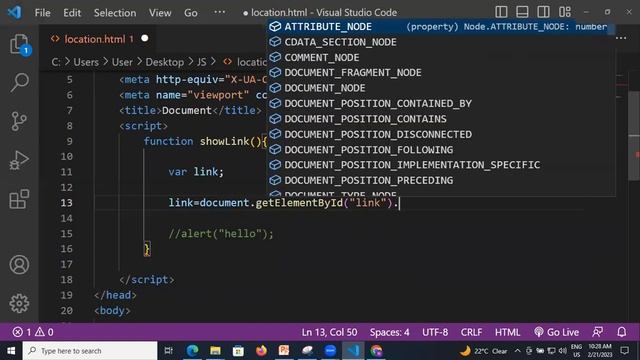Click User in the breadcrumb path
640x360 pixels.
pyautogui.click(x=122, y=62)
